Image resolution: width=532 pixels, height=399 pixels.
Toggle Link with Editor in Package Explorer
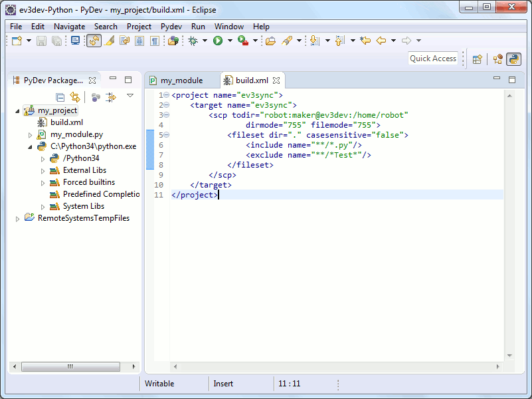[75, 98]
